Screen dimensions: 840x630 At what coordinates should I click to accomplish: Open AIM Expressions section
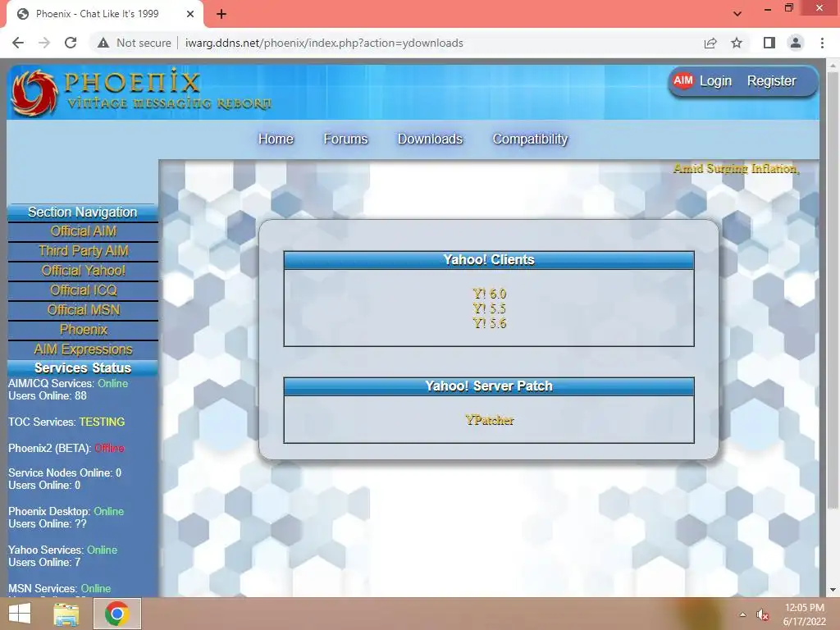tap(83, 349)
